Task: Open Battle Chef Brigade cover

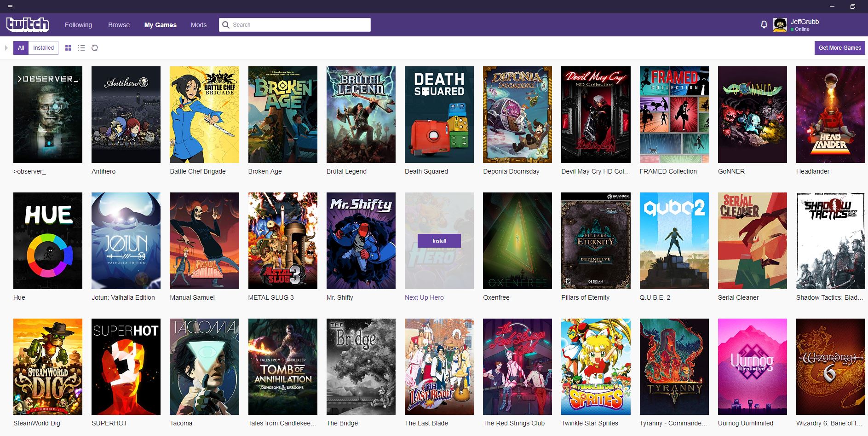Action: coord(204,115)
